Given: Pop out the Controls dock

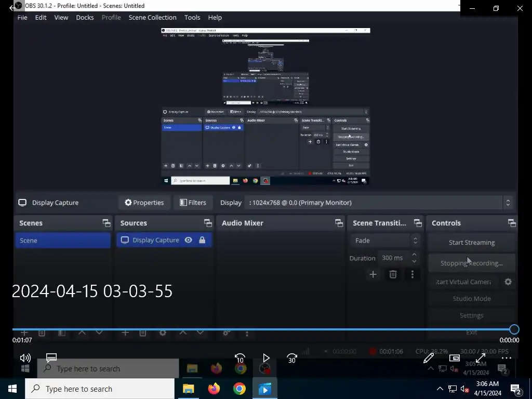Looking at the screenshot, I should (x=512, y=223).
